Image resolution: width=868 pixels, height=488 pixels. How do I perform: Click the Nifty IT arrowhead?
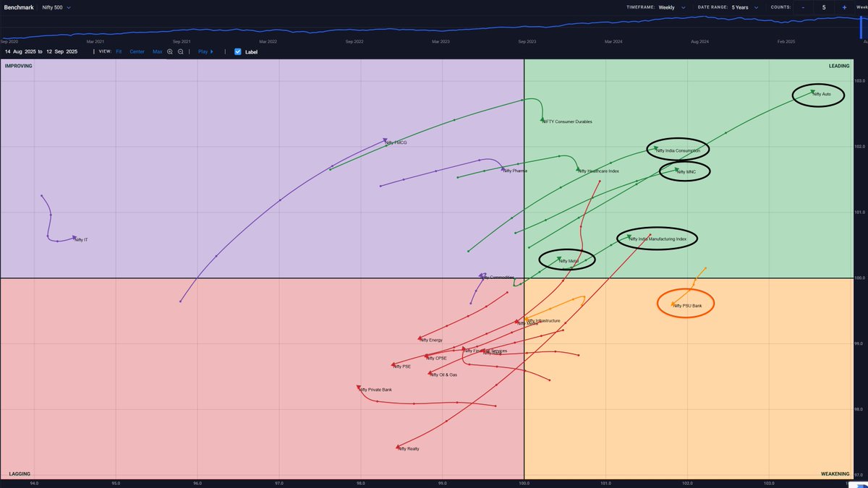[74, 238]
